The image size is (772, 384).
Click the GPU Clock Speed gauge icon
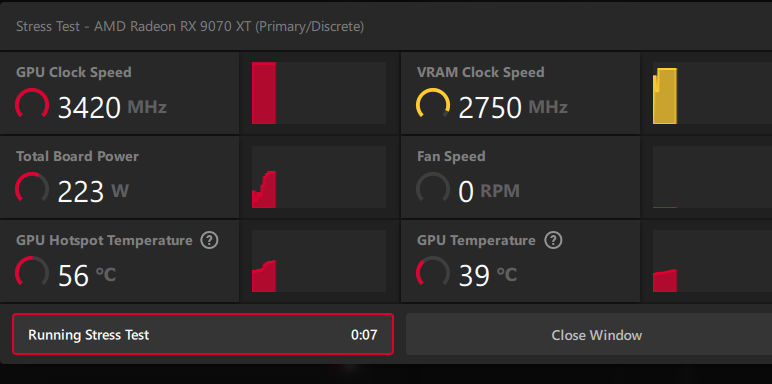pos(32,105)
